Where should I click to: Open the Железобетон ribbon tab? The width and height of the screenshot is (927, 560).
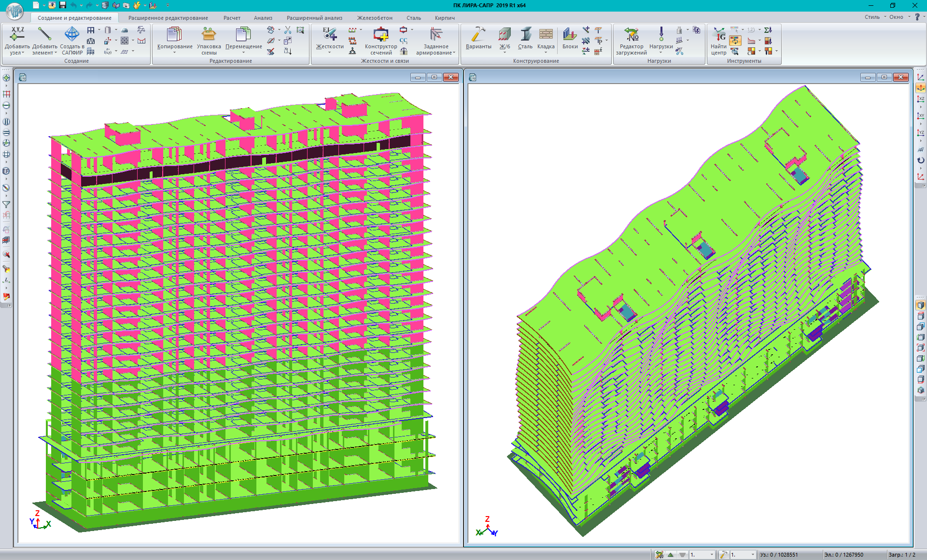pyautogui.click(x=375, y=18)
